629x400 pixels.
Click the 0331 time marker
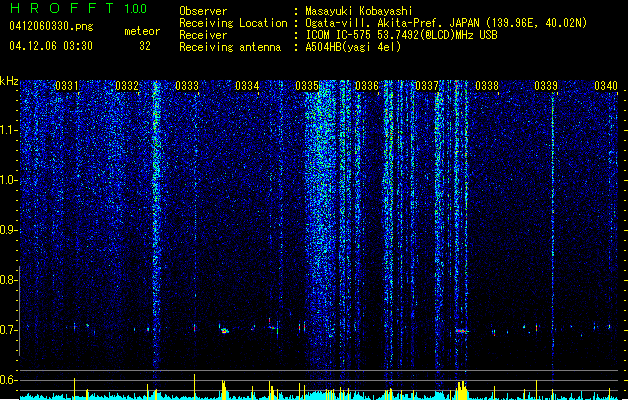pyautogui.click(x=67, y=86)
